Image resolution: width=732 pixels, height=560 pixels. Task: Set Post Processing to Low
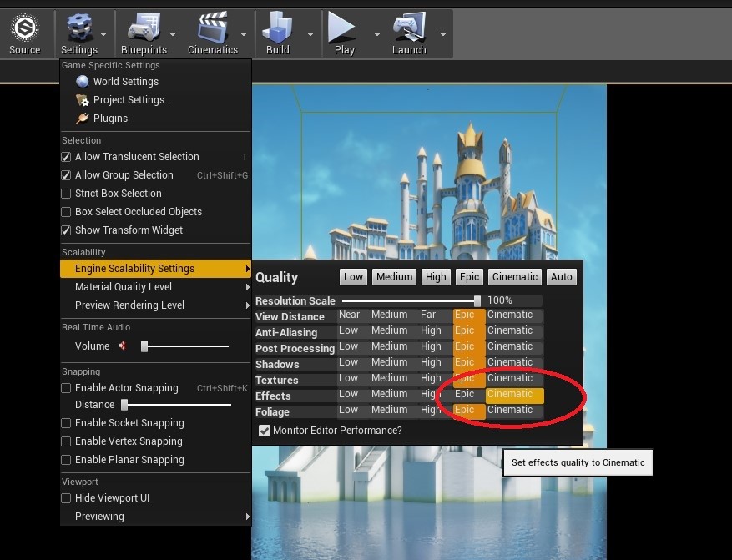coord(353,346)
